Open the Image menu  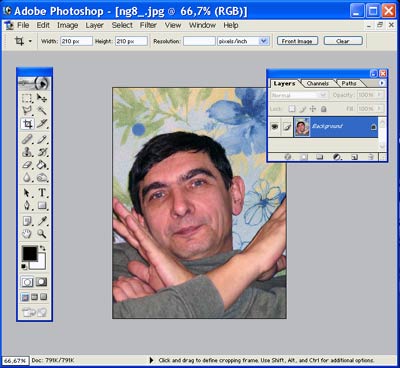coord(67,25)
